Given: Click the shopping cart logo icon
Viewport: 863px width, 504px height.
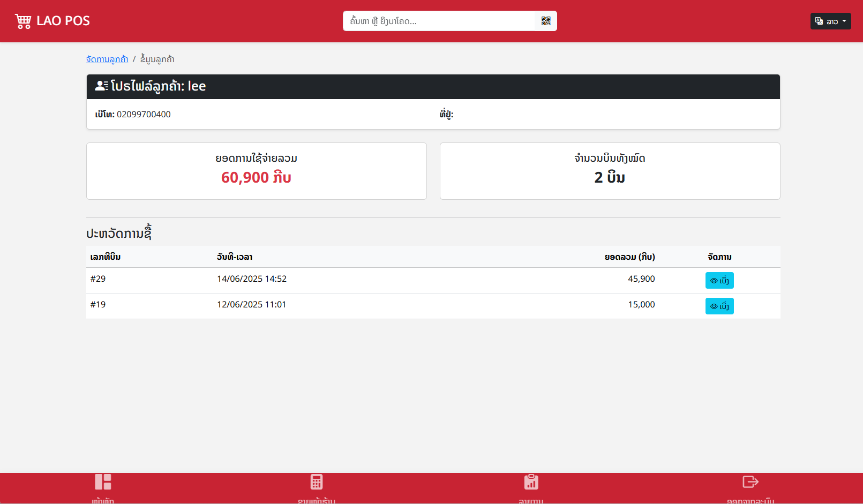Looking at the screenshot, I should (23, 21).
